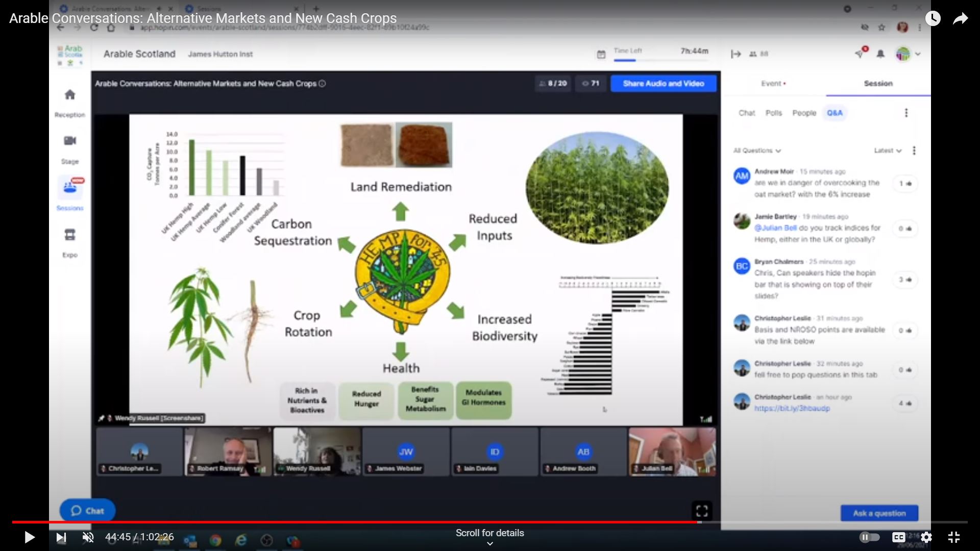Open YouTube player settings gear
The image size is (980, 551).
[x=926, y=537]
